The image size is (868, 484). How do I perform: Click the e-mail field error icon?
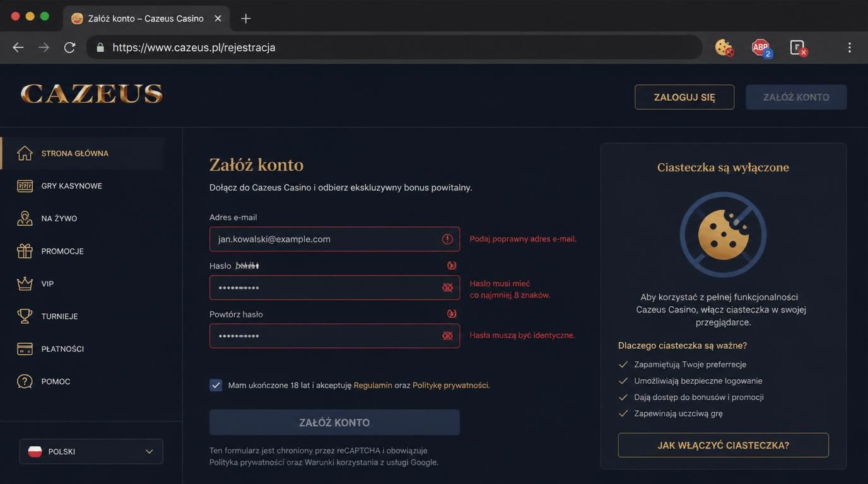click(x=447, y=239)
